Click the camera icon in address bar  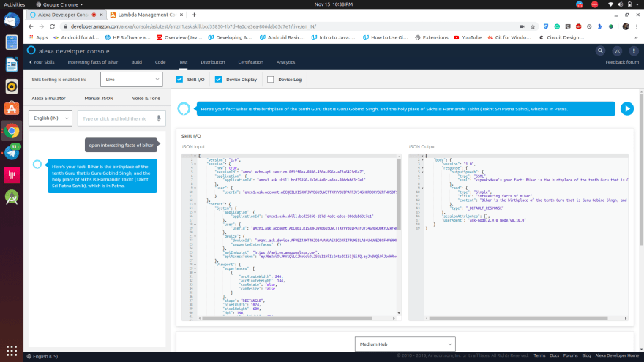point(522,26)
